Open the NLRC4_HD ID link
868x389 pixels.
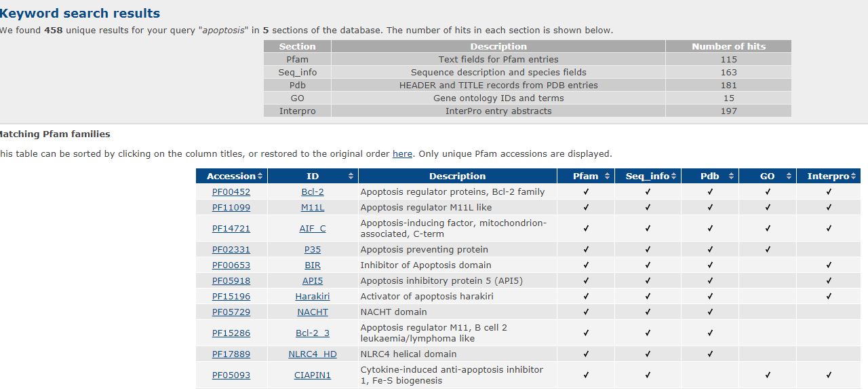pos(313,354)
